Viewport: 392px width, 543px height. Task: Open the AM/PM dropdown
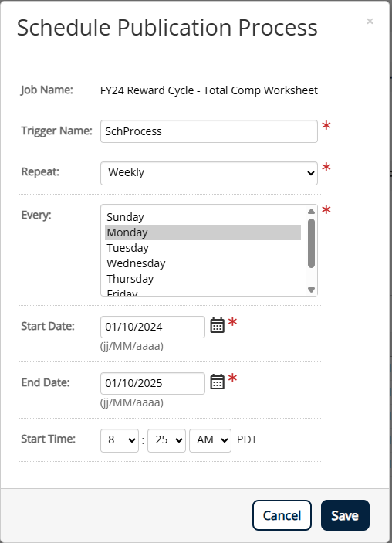pos(211,440)
